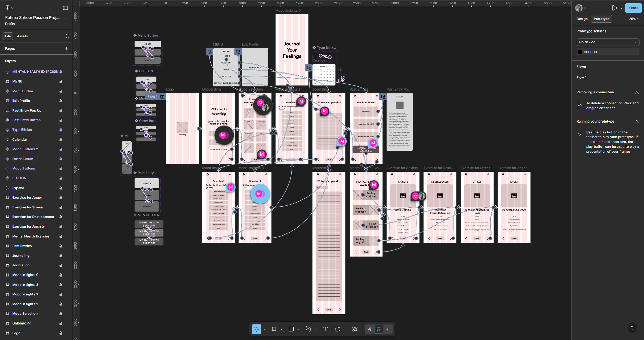Open the No device dropdown

point(608,42)
